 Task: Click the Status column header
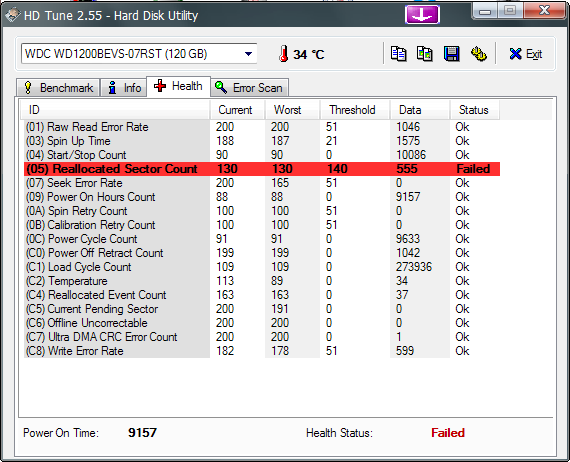[475, 110]
